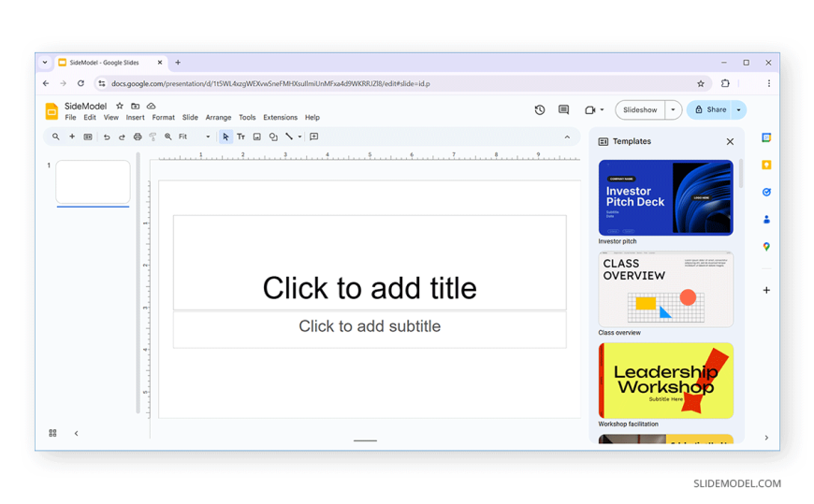The image size is (814, 504).
Task: Insert an image from toolbar
Action: tap(257, 137)
